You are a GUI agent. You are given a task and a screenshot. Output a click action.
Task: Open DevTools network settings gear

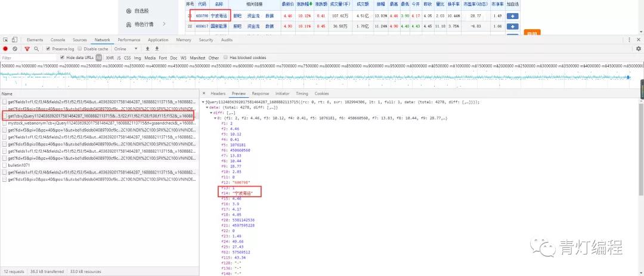[x=638, y=48]
